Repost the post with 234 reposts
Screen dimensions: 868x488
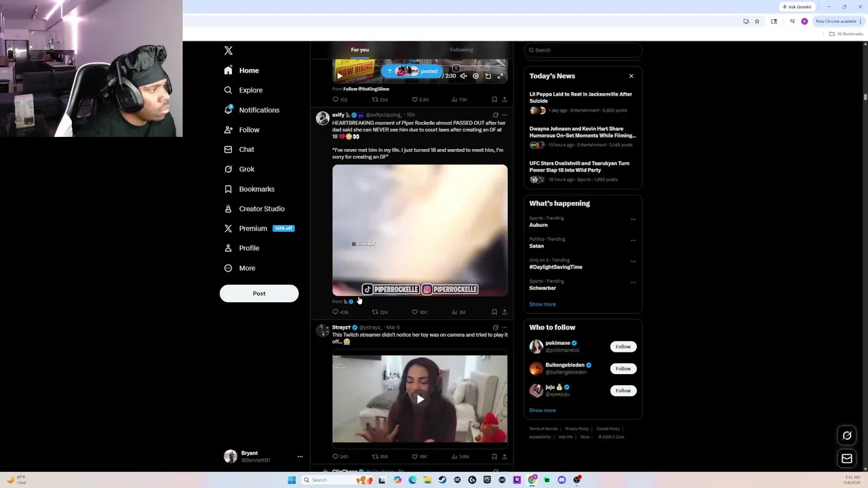(380, 100)
